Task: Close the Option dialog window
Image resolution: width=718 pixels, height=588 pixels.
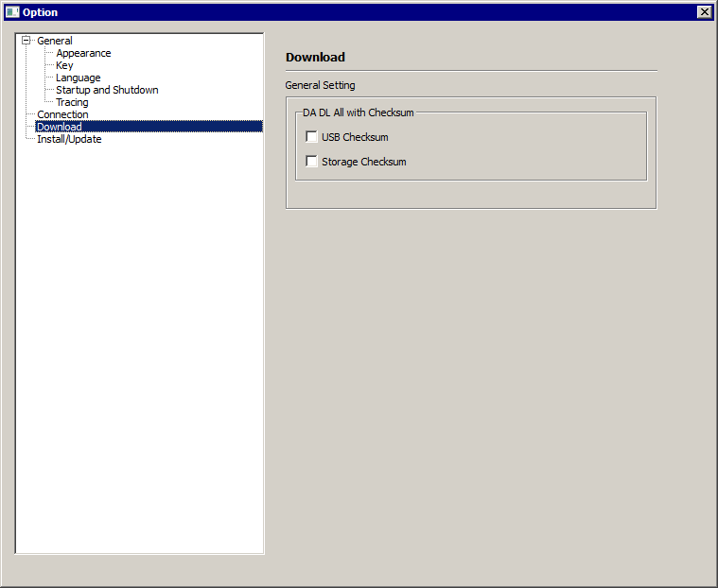Action: click(704, 12)
